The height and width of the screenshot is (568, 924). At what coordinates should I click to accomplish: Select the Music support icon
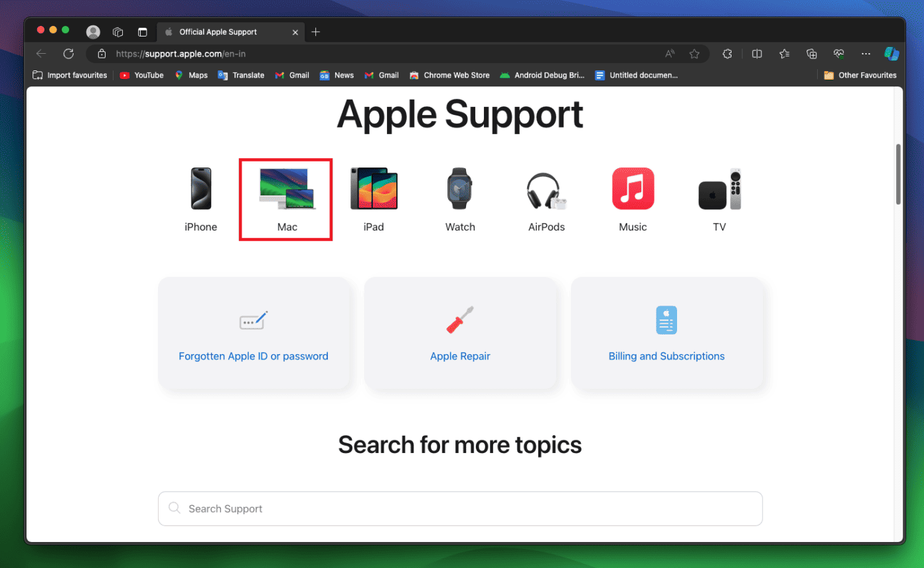pyautogui.click(x=633, y=189)
